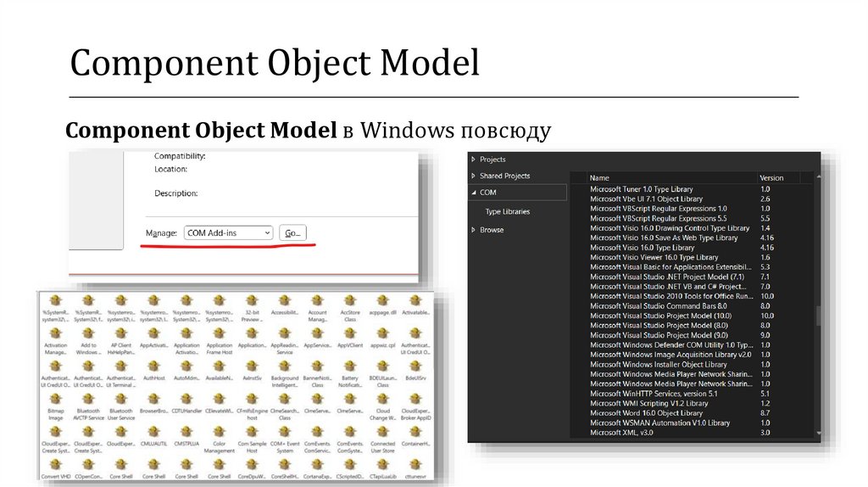Sort the list by Name column header
This screenshot has height=487, width=868.
[599, 178]
